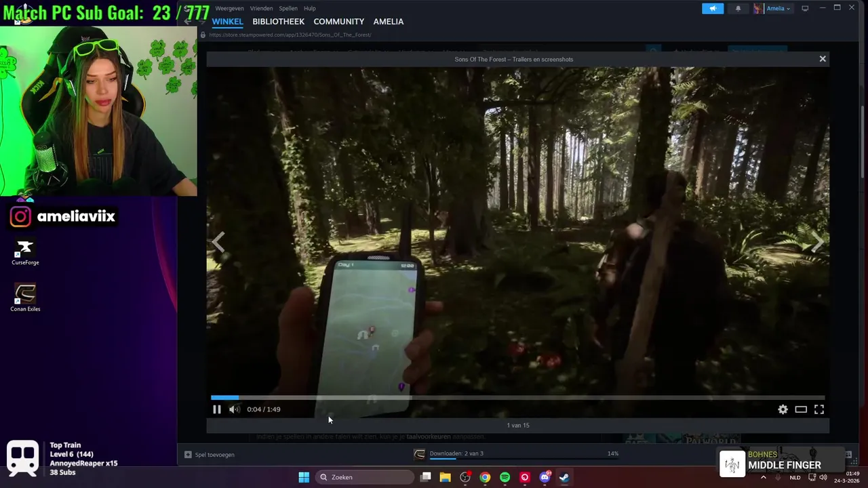Go to the next media item arrow
This screenshot has width=868, height=488.
click(818, 243)
